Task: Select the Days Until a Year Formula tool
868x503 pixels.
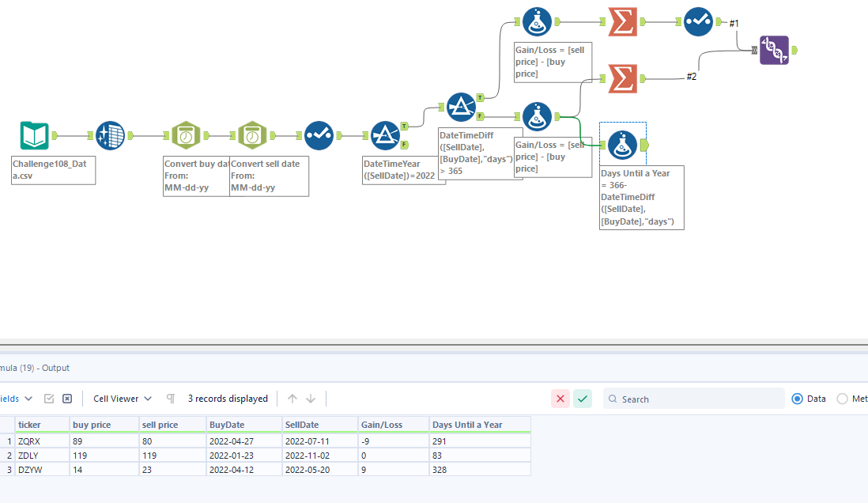Action: tap(622, 146)
